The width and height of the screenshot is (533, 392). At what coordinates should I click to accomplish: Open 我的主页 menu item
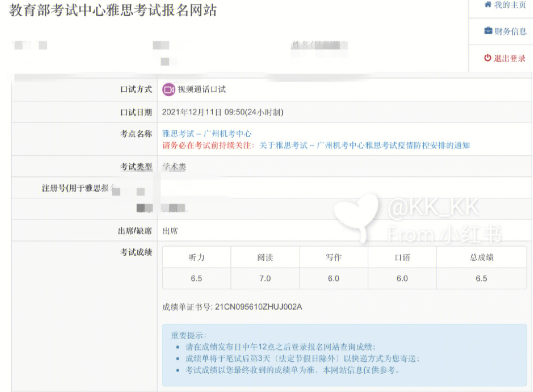tap(505, 5)
